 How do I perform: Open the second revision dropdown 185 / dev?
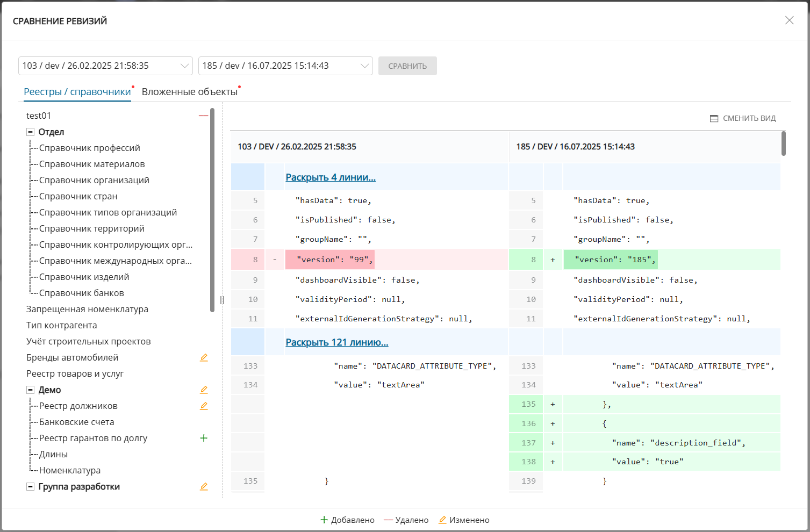pyautogui.click(x=285, y=66)
